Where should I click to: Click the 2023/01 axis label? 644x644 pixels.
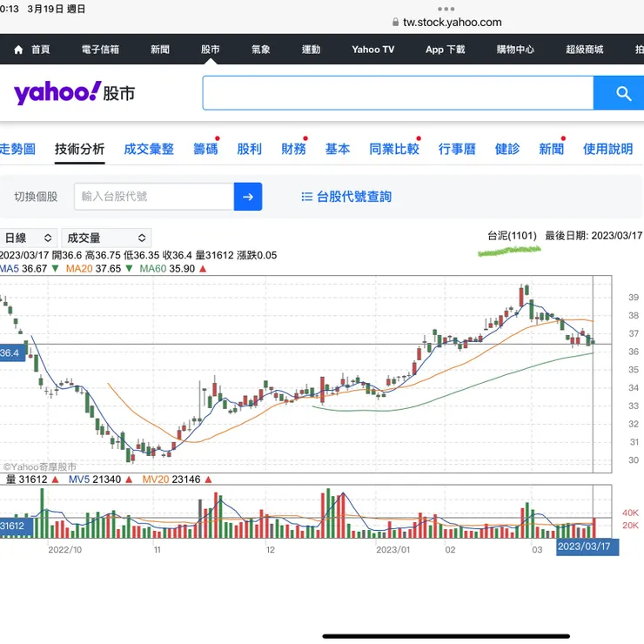tap(393, 549)
